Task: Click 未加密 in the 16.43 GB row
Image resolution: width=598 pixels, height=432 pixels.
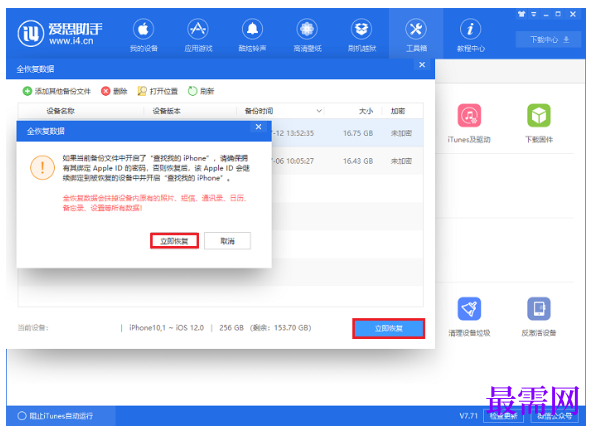Action: [401, 161]
